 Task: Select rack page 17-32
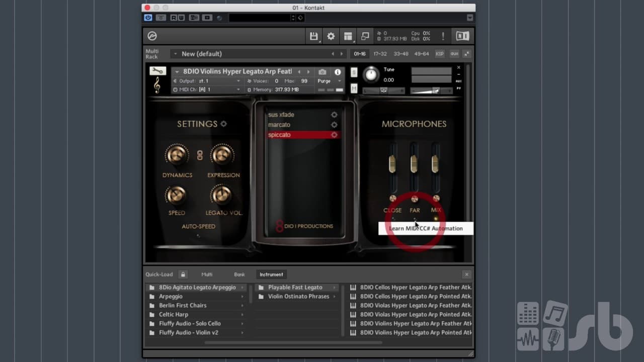[x=380, y=54]
